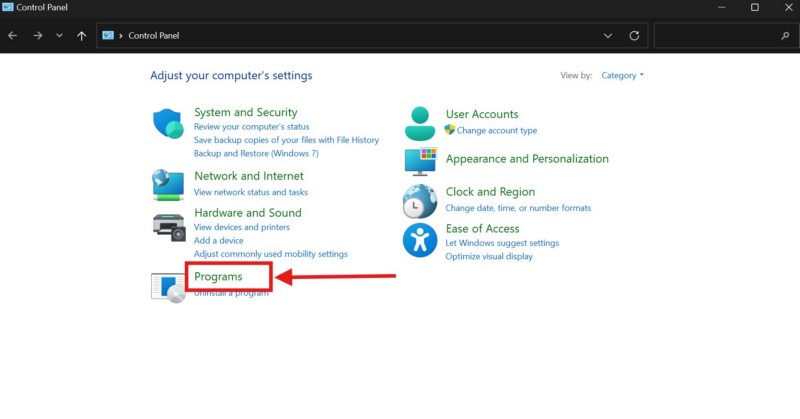Refresh the Control Panel view
Screen dimensions: 800x419
(634, 36)
